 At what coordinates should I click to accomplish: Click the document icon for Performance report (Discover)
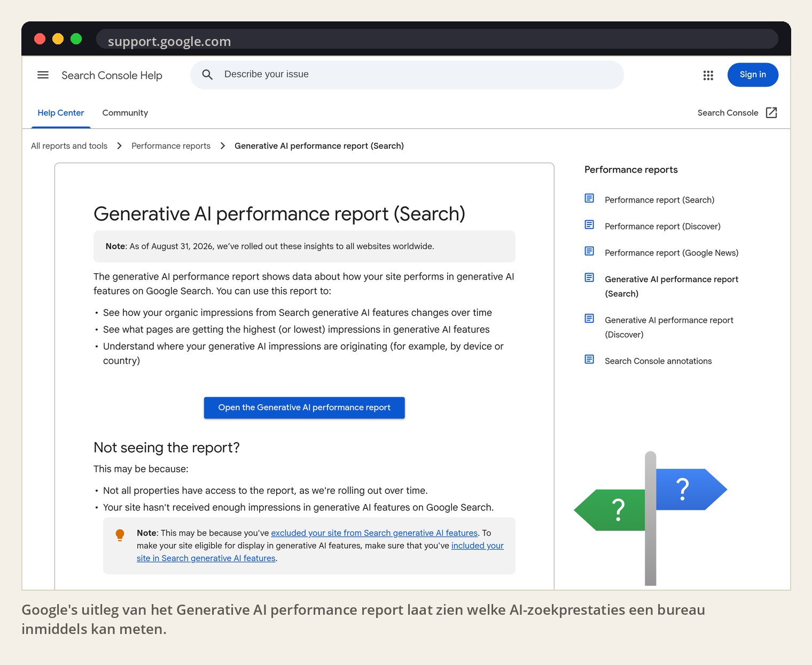(589, 225)
